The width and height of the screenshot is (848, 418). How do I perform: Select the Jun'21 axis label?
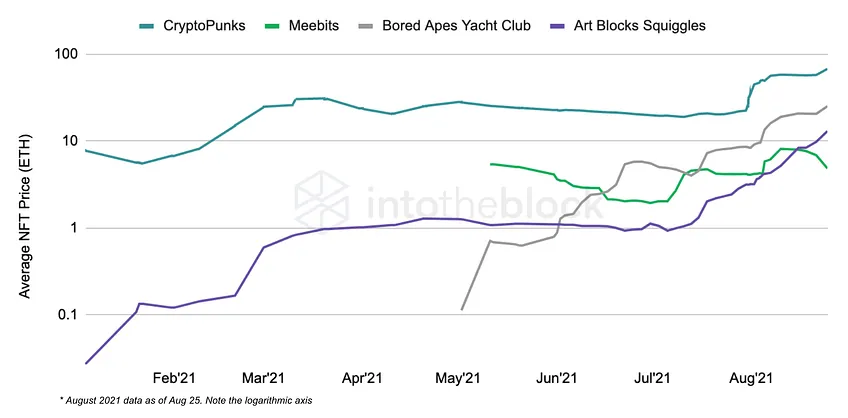coord(559,377)
